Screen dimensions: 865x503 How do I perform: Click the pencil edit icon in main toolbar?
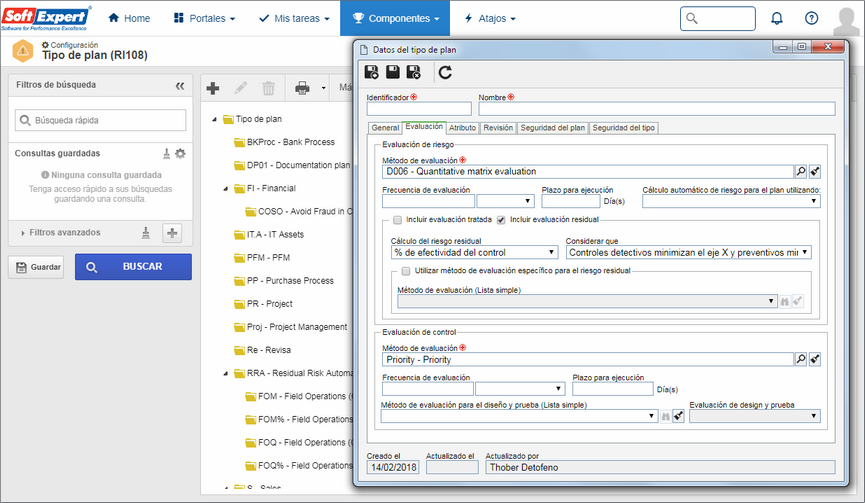[x=241, y=88]
